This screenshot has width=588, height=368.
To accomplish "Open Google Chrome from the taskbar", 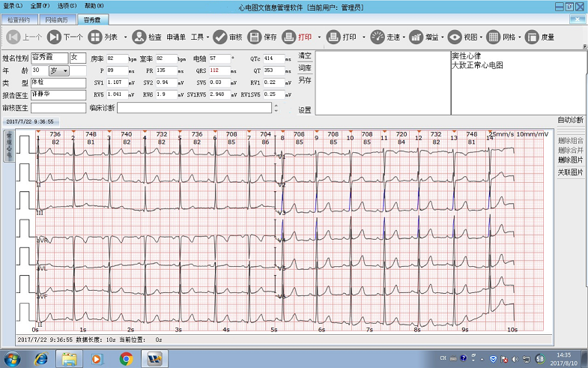I will [127, 359].
